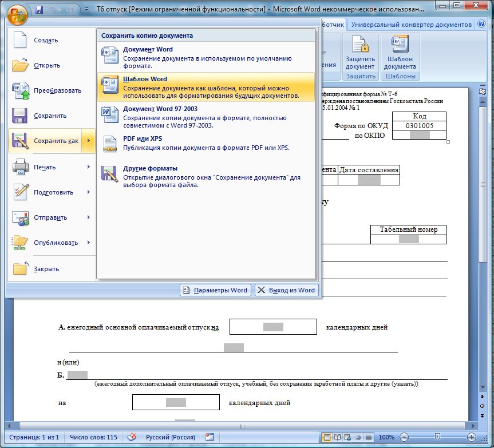Toggle the ruler button above scrollbar
The width and height of the screenshot is (494, 448).
pyautogui.click(x=483, y=92)
